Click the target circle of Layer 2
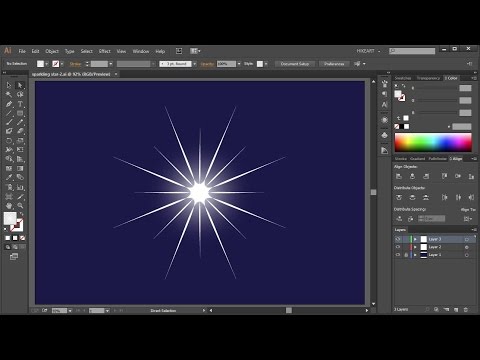480x360 pixels. tap(467, 247)
